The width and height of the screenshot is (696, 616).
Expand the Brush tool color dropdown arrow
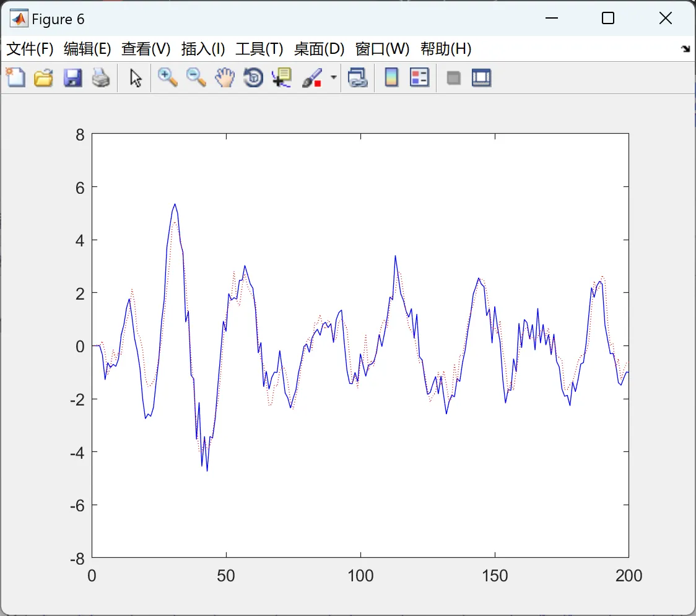click(x=334, y=77)
